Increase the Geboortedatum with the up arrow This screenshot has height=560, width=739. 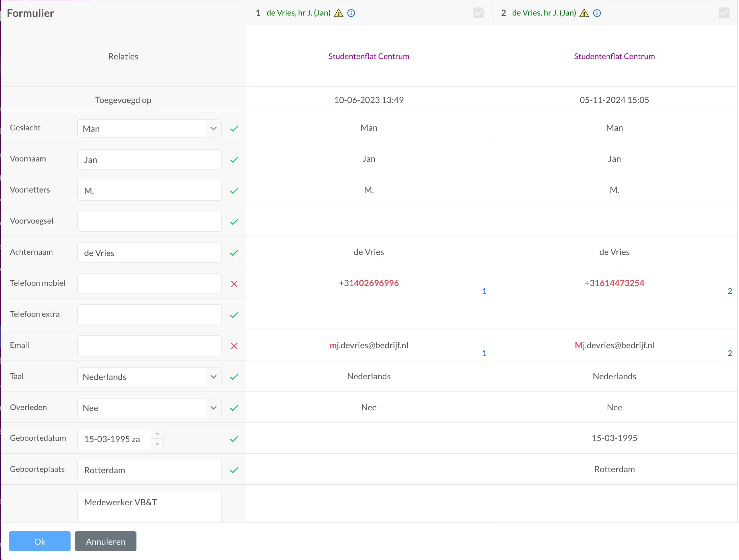coord(157,433)
